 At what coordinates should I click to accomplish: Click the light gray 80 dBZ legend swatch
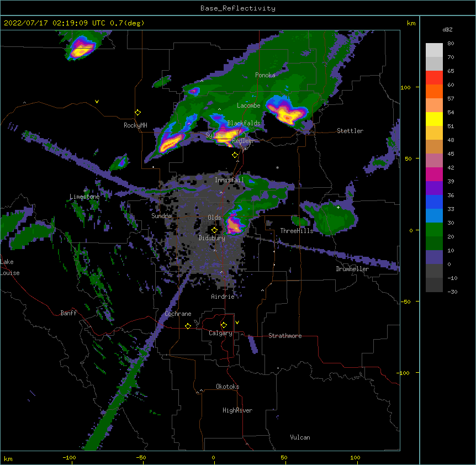(x=434, y=50)
